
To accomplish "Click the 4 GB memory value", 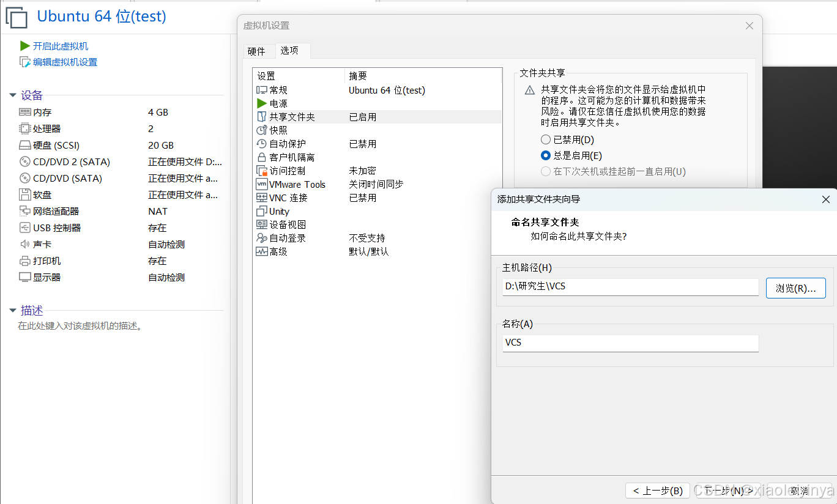I will [x=158, y=113].
